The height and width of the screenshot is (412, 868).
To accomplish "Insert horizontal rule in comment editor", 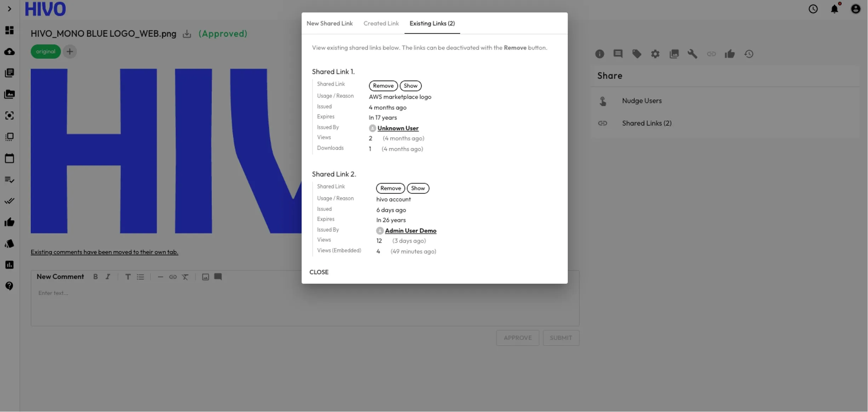I will 160,277.
